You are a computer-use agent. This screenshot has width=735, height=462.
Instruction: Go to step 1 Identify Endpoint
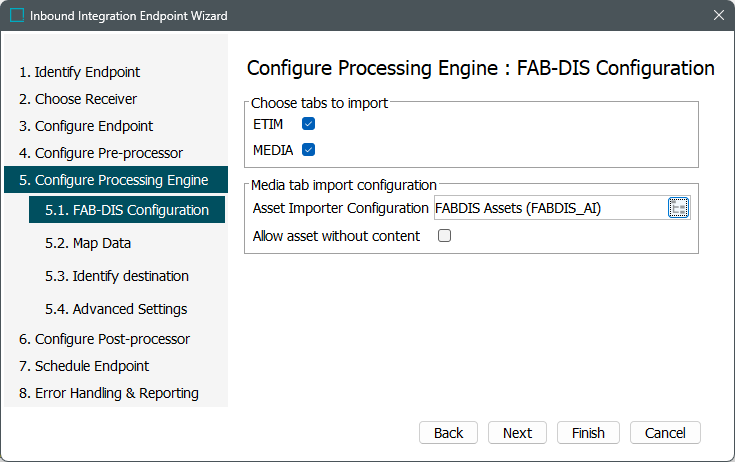click(x=79, y=72)
